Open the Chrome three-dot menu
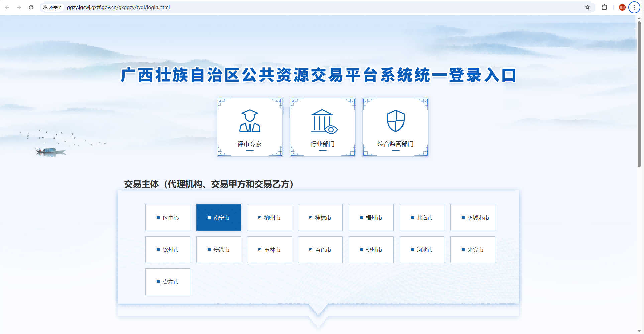644x334 pixels. [634, 7]
